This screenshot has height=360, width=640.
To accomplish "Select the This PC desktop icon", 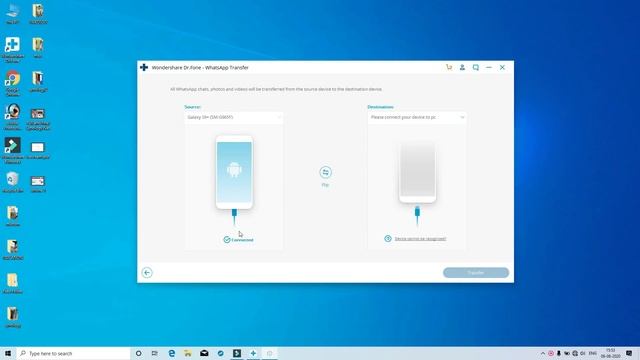I will click(x=13, y=14).
